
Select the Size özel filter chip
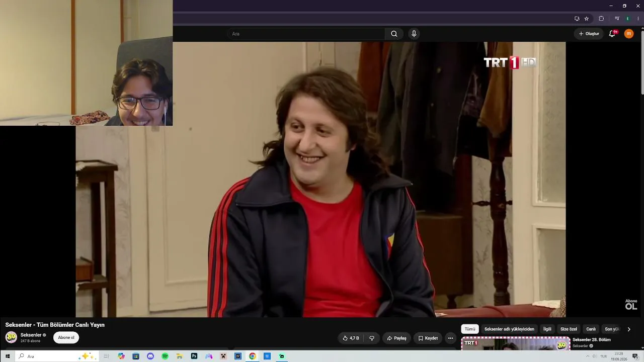click(x=569, y=329)
